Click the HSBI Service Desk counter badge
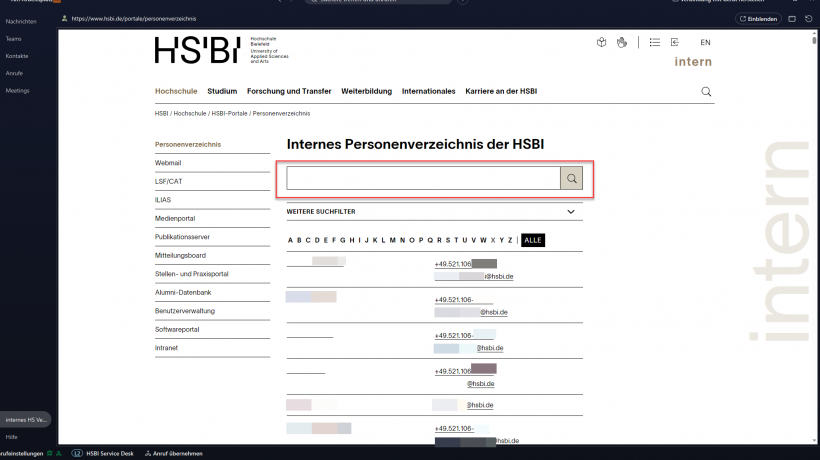Viewport: 820px width, 460px height. click(x=77, y=453)
